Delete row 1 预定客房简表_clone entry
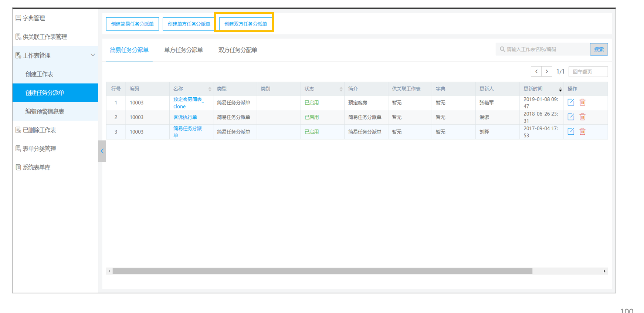644x313 pixels. pyautogui.click(x=583, y=102)
